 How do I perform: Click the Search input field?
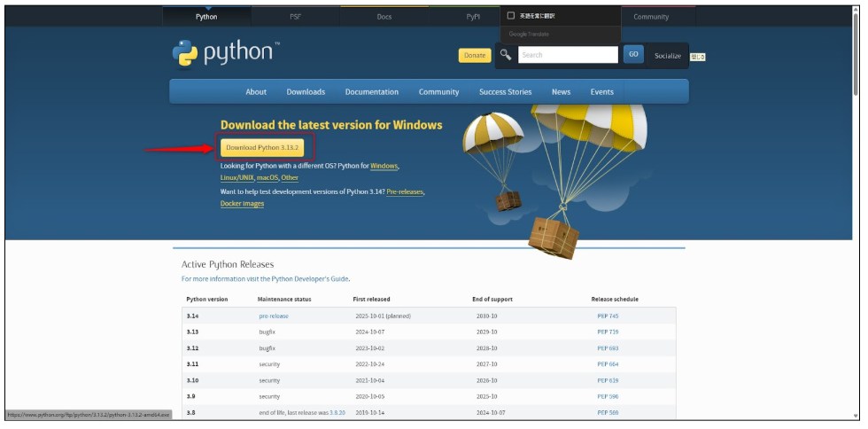coord(568,55)
